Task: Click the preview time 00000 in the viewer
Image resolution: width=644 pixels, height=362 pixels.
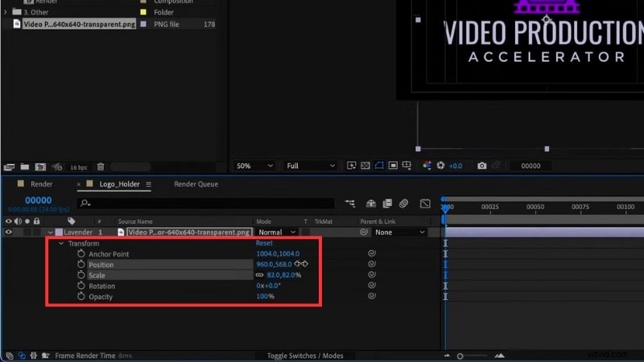Action: click(530, 166)
